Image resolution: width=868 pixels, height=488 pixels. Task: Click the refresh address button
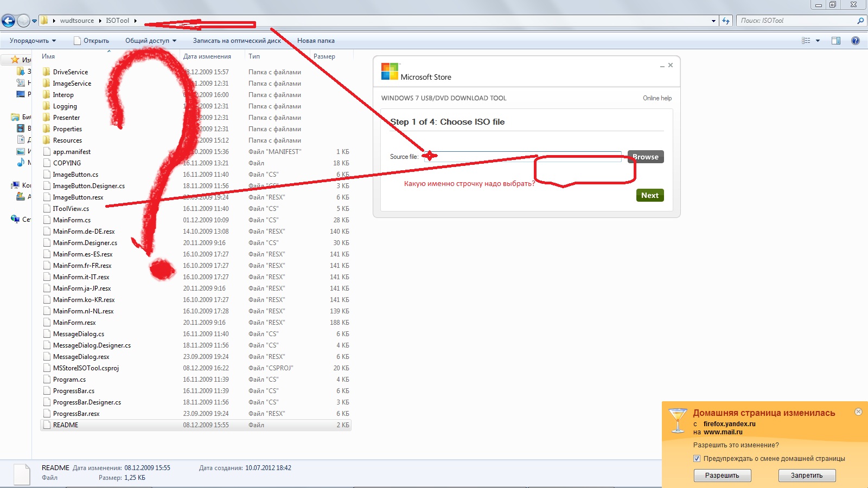tap(726, 21)
